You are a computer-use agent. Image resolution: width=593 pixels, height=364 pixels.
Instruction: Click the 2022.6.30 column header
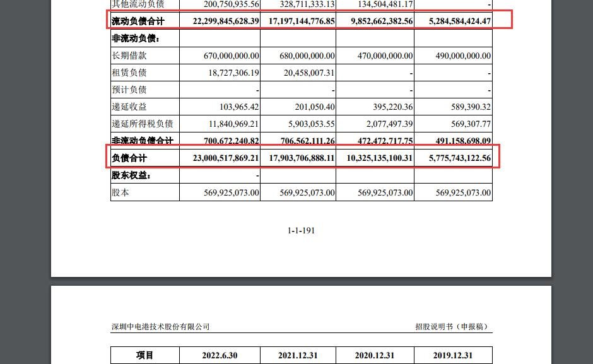click(x=220, y=355)
